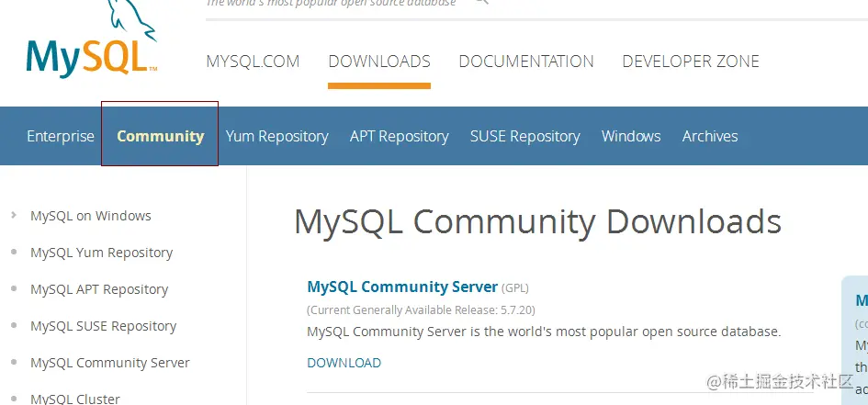Click the MySQL Community Downloads page heading
This screenshot has height=405, width=868.
click(537, 222)
